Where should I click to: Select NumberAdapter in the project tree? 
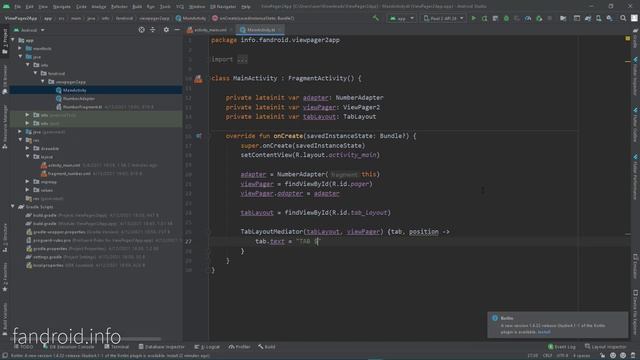[79, 98]
